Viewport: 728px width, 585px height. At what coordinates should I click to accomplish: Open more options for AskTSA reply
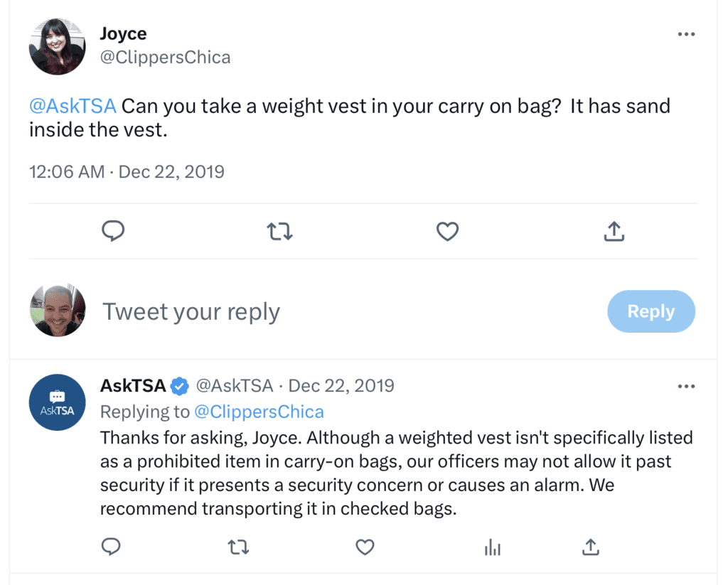pos(686,386)
